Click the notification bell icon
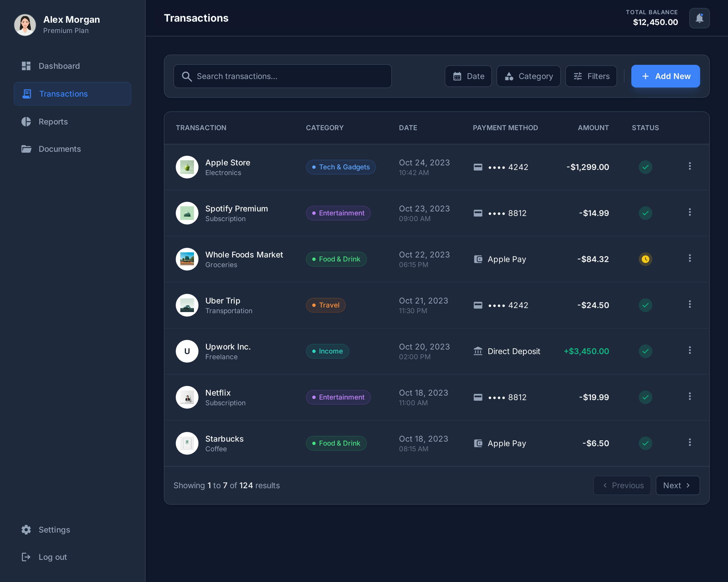The height and width of the screenshot is (582, 728). point(699,18)
